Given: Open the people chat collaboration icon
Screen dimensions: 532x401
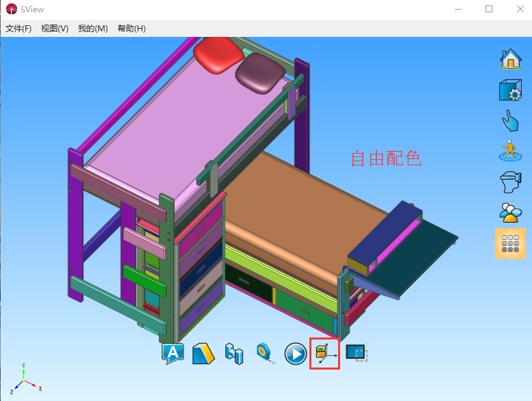Looking at the screenshot, I should tap(510, 212).
